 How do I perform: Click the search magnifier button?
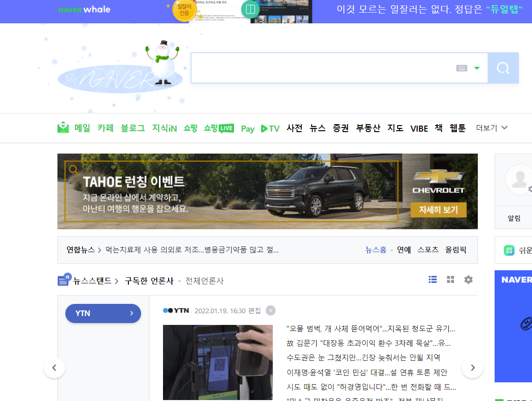[x=503, y=68]
